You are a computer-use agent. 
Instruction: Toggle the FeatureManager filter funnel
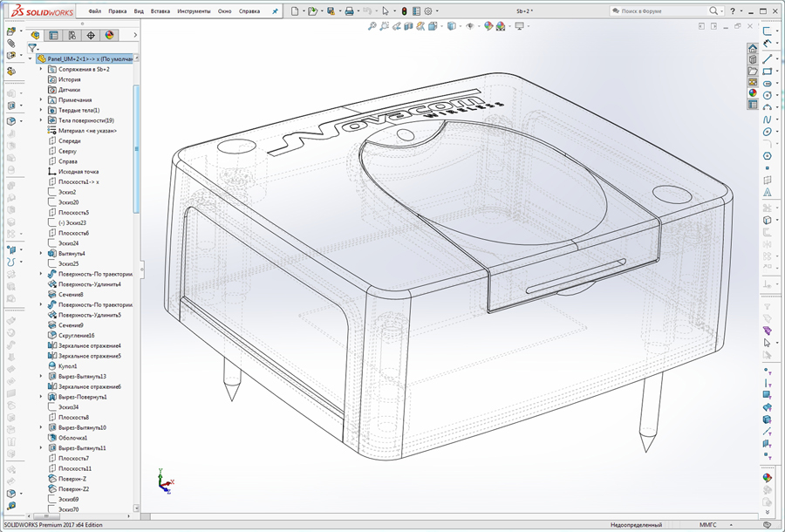pyautogui.click(x=33, y=45)
